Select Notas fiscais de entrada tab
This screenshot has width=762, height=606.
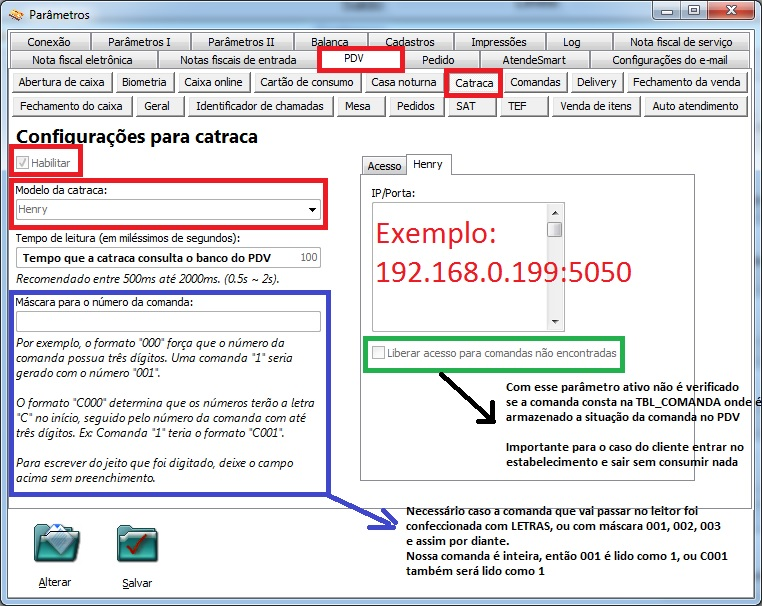239,60
